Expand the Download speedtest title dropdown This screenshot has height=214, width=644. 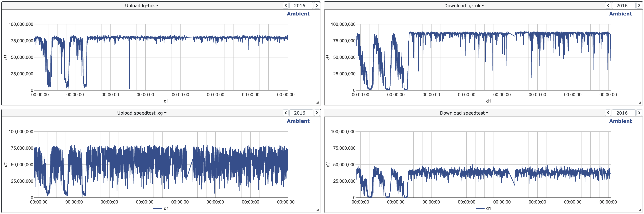(x=464, y=113)
